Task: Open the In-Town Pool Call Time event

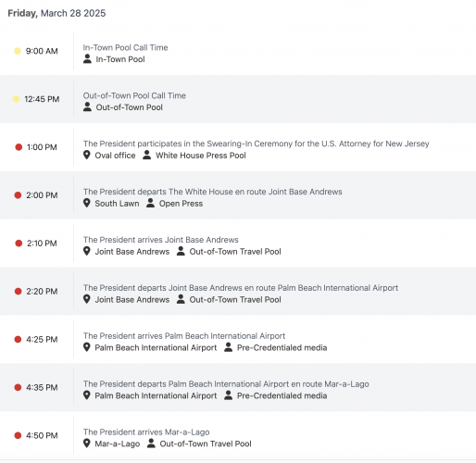Action: point(125,47)
